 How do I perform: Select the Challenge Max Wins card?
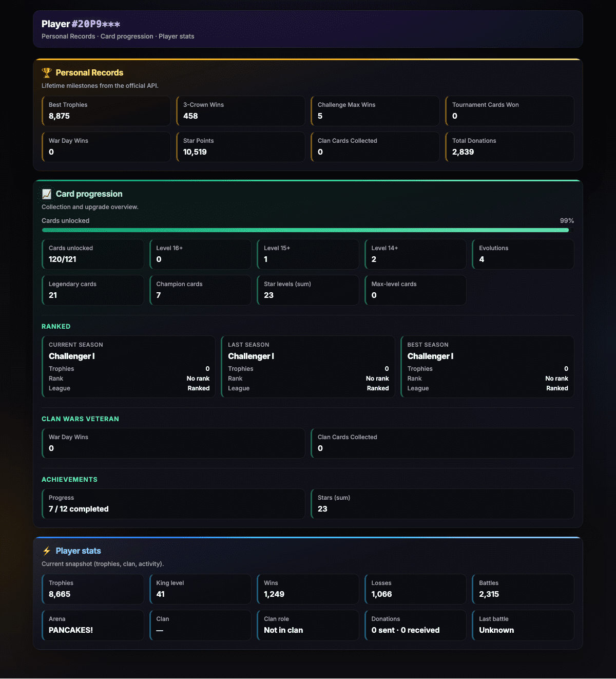point(375,111)
